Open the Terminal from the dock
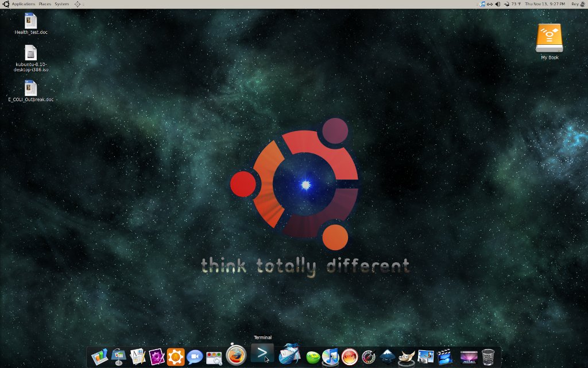This screenshot has width=588, height=368. point(262,353)
